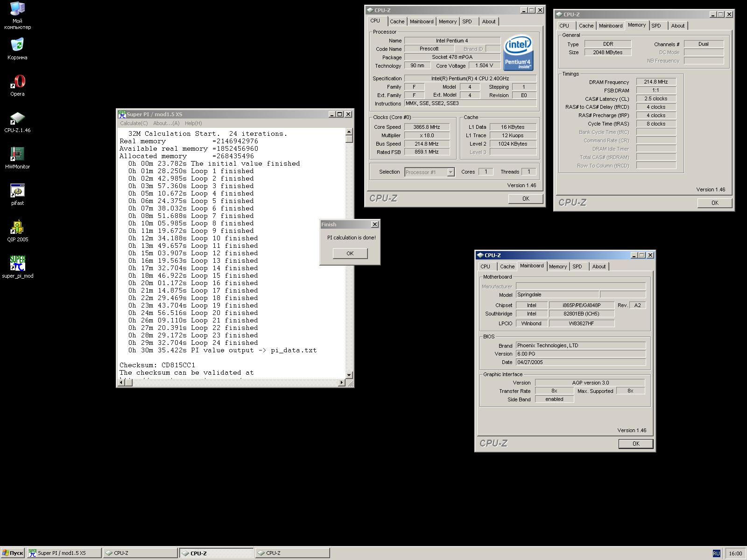
Task: Click the Core Speed value 3865.8 MHz
Action: point(427,127)
